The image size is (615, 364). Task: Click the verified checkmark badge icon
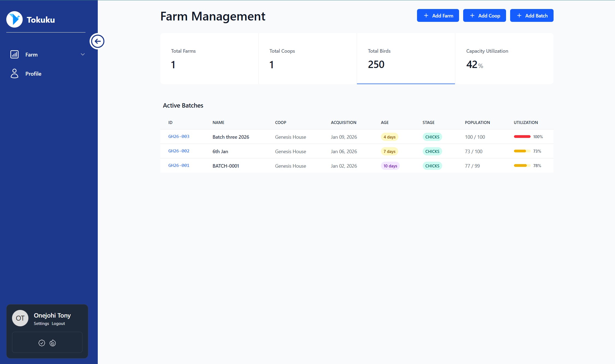click(42, 343)
